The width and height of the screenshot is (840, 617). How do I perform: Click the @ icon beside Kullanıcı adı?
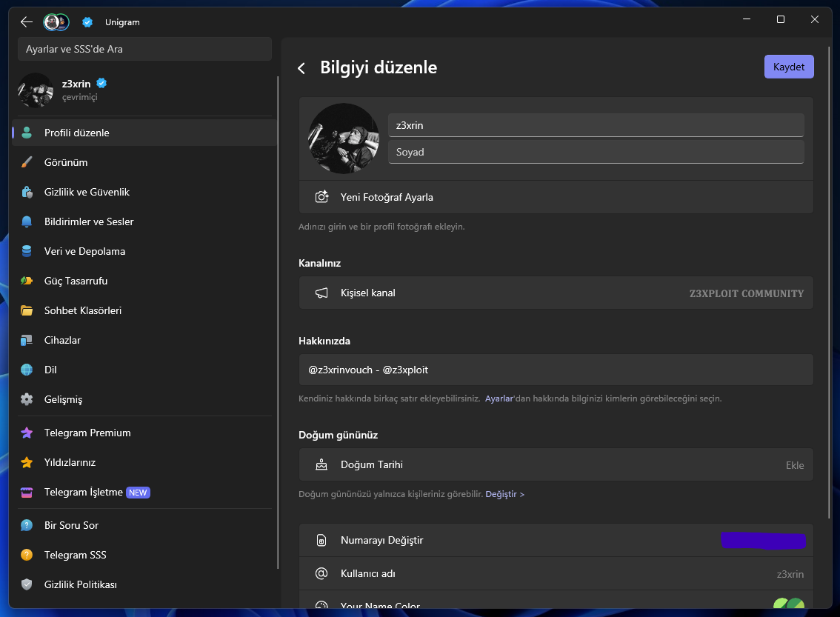pyautogui.click(x=321, y=573)
